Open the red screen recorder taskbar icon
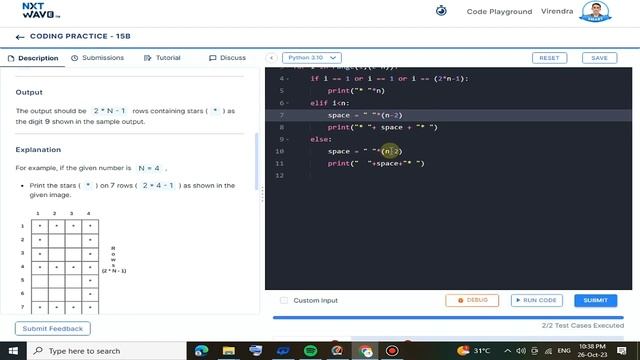The height and width of the screenshot is (360, 640). pyautogui.click(x=392, y=351)
